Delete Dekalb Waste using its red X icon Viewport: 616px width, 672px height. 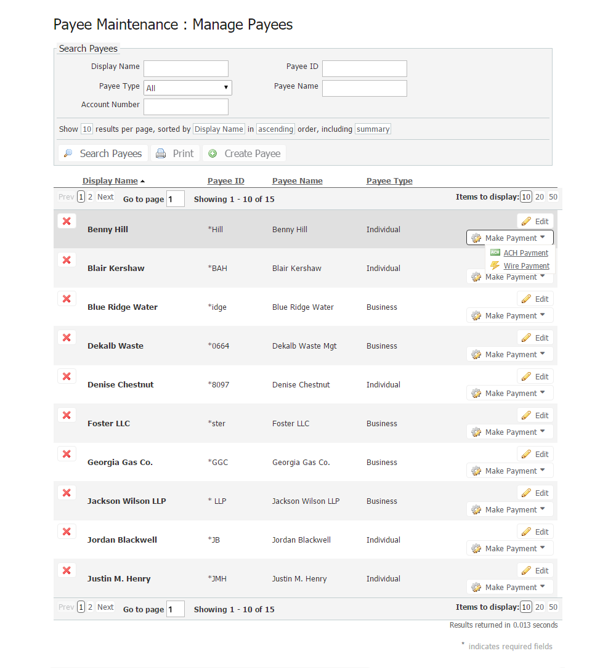tap(67, 338)
